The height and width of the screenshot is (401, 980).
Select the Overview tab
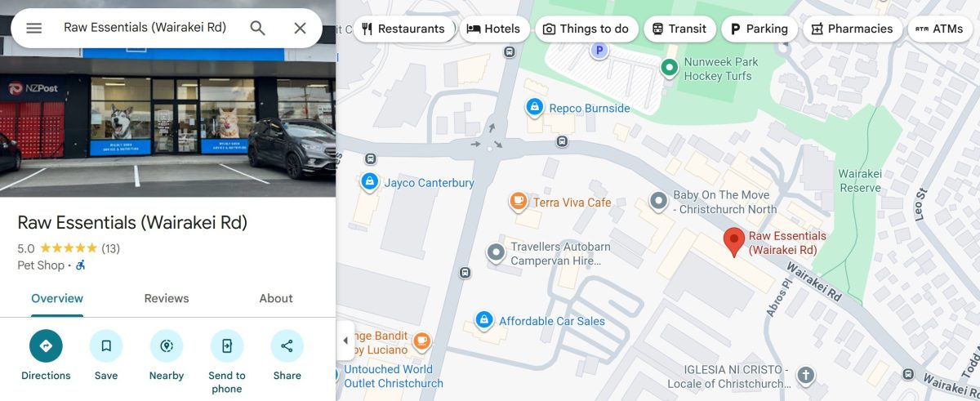click(57, 298)
